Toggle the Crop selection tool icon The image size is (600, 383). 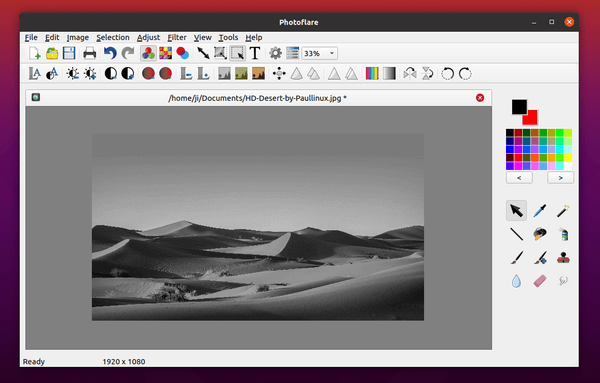click(238, 53)
